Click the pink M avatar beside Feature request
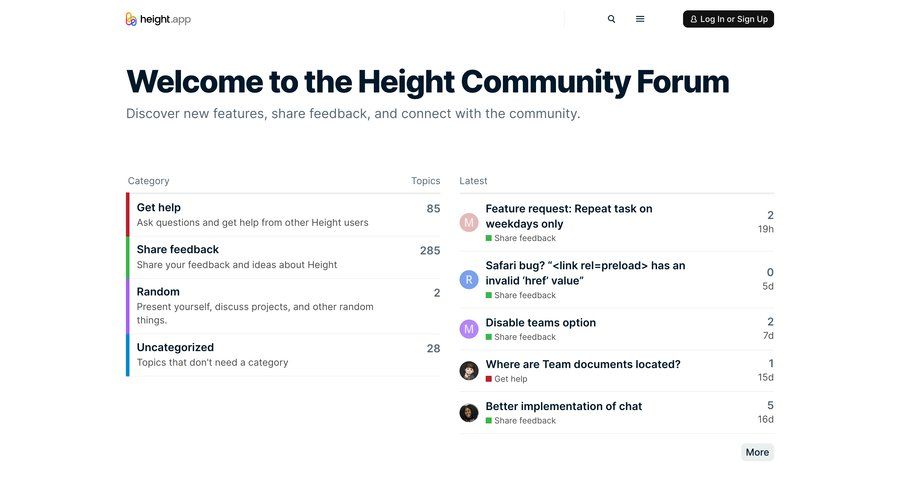 [469, 222]
